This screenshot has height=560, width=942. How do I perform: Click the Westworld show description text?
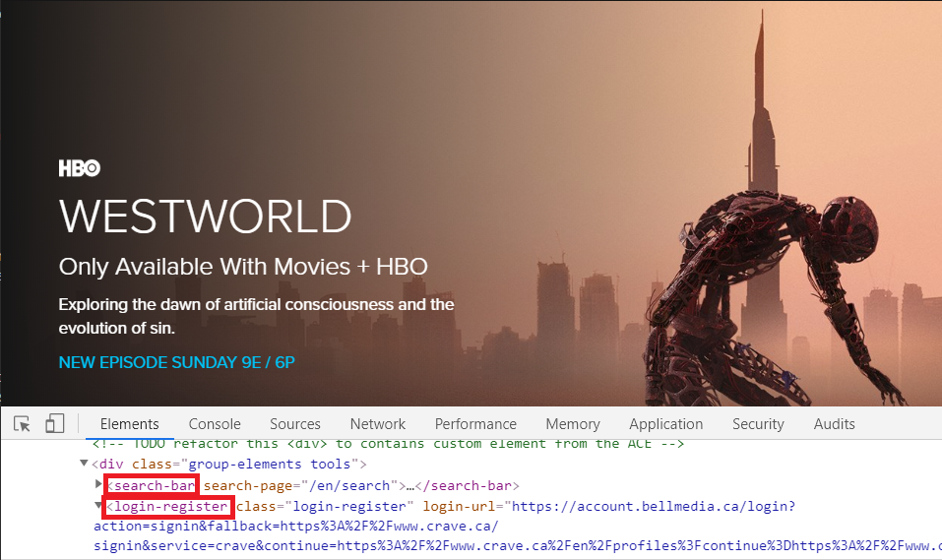coord(256,316)
